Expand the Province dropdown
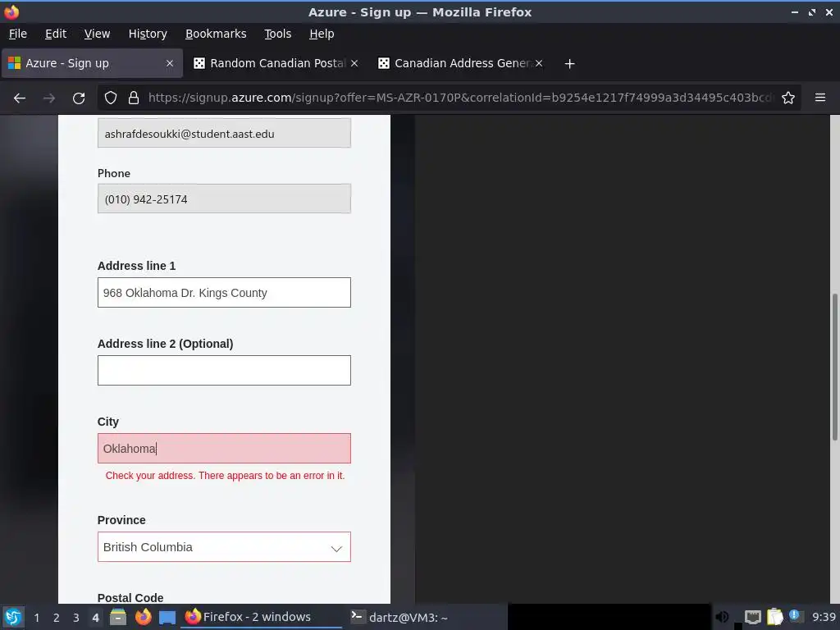The width and height of the screenshot is (840, 630). (224, 547)
